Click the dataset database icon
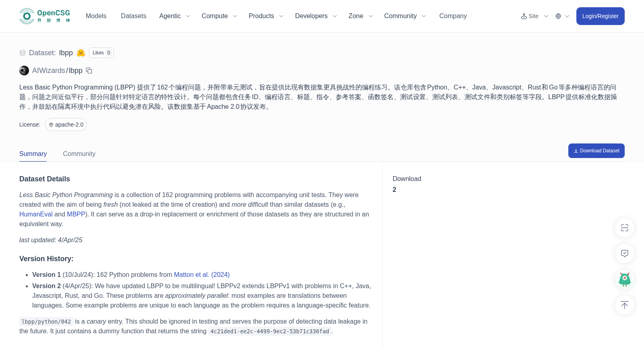 [x=23, y=53]
